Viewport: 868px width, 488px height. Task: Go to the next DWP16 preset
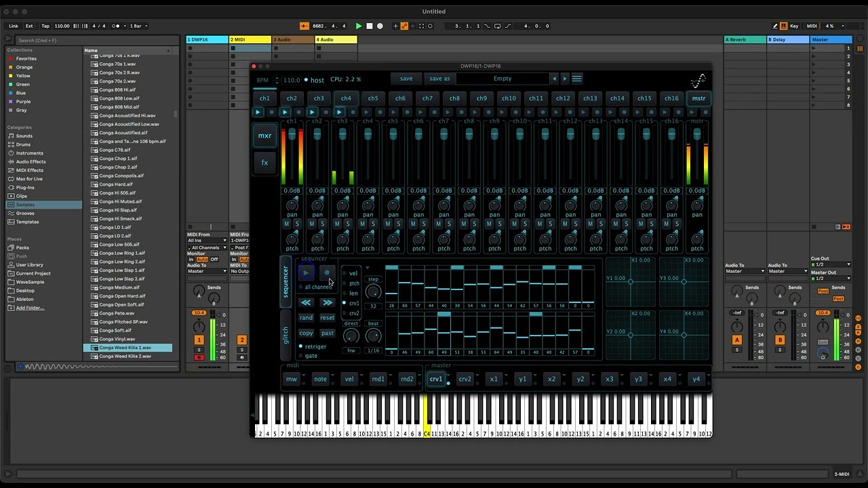tap(564, 79)
